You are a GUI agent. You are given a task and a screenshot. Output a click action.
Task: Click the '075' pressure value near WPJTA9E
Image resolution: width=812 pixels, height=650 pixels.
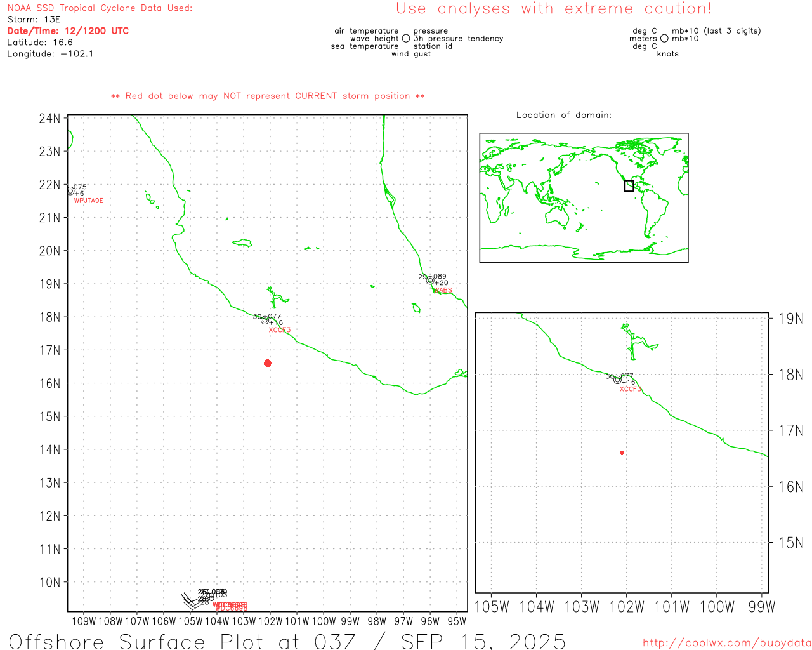pos(80,187)
